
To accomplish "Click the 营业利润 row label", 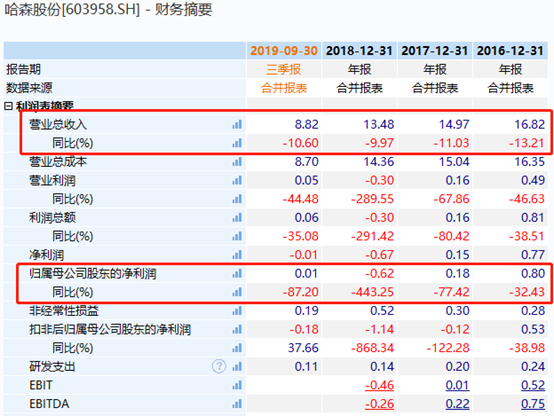I will 52,181.
